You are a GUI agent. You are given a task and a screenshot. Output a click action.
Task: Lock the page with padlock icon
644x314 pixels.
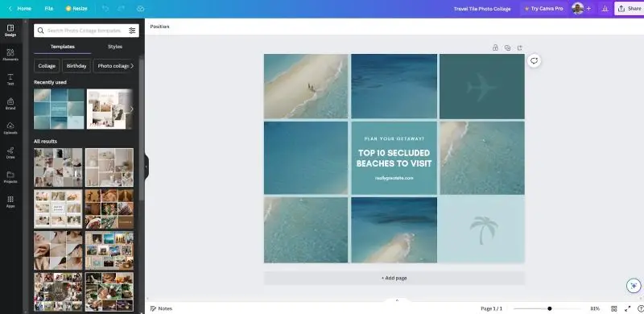pos(495,48)
